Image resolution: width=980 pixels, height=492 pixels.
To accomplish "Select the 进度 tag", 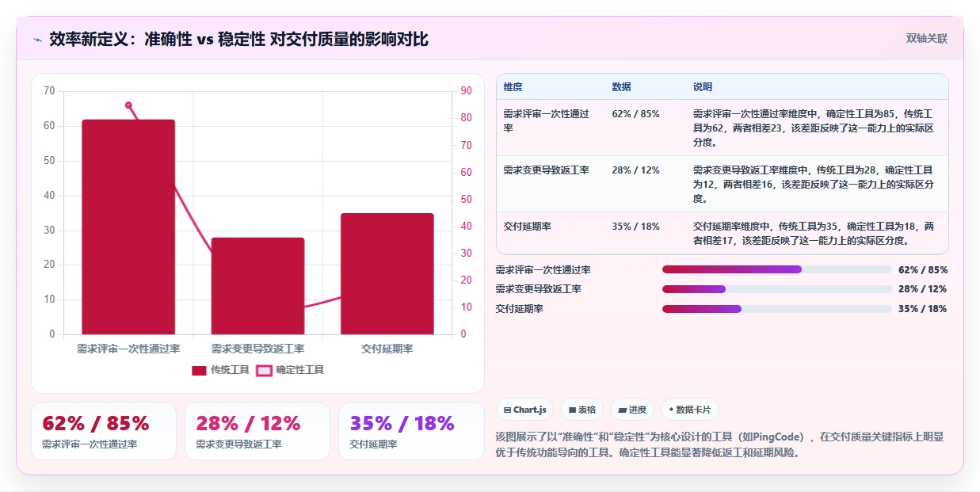I will coord(632,410).
